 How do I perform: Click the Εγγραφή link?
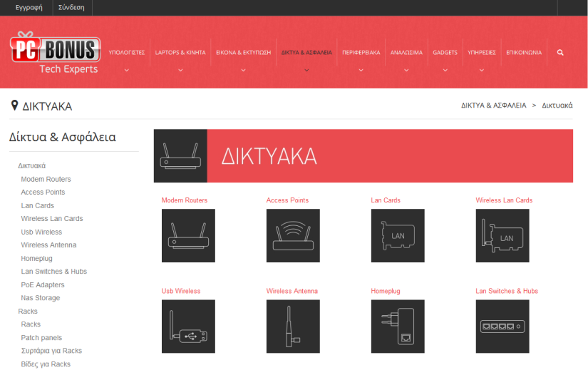[29, 8]
